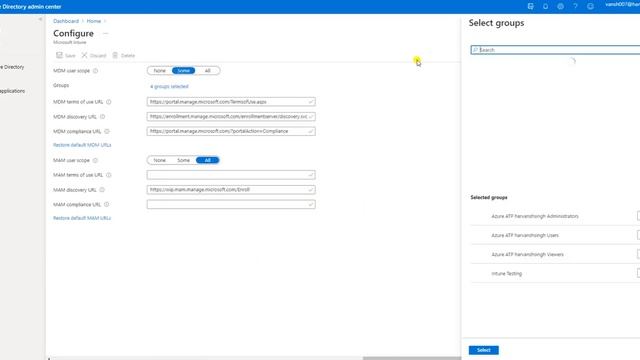Click the MDM discovery URL field
Screen dimensions: 640x360
coord(231,117)
